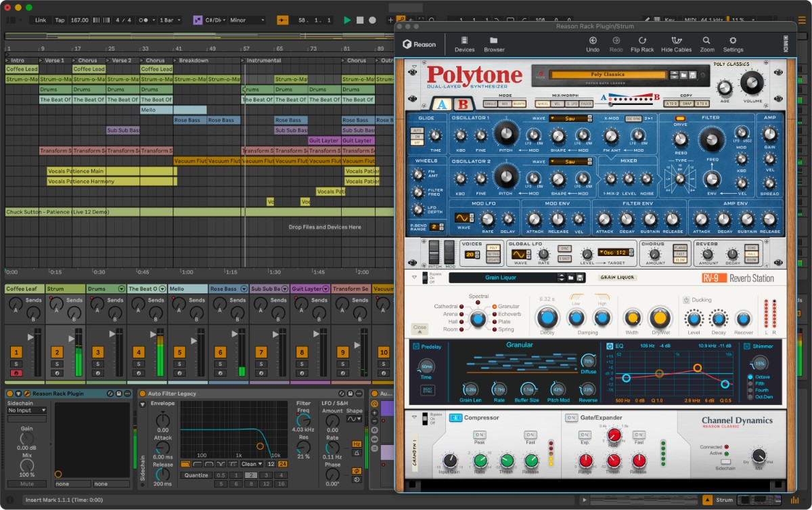The width and height of the screenshot is (812, 510).
Task: Stop playback in Ableton transport
Action: tap(359, 20)
